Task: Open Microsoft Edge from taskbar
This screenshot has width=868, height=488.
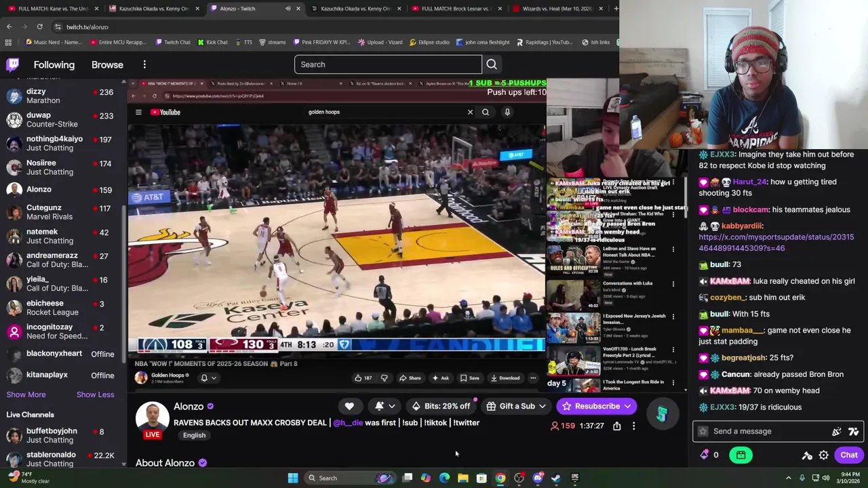Action: (x=444, y=478)
